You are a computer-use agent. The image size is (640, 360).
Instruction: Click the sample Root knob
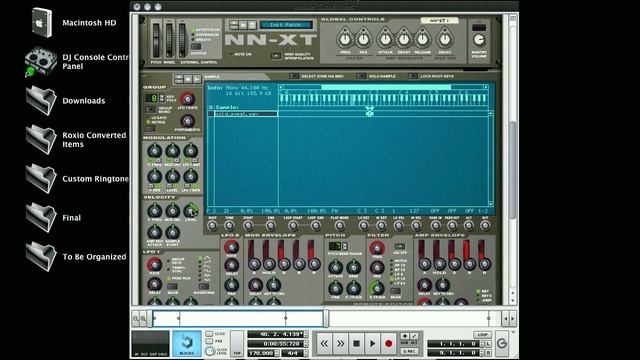212,225
